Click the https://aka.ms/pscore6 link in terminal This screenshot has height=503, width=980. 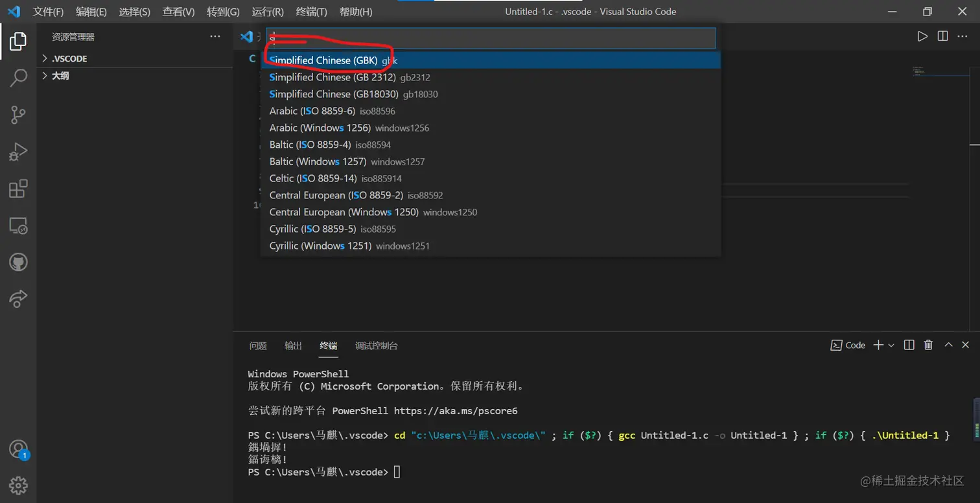click(x=456, y=411)
